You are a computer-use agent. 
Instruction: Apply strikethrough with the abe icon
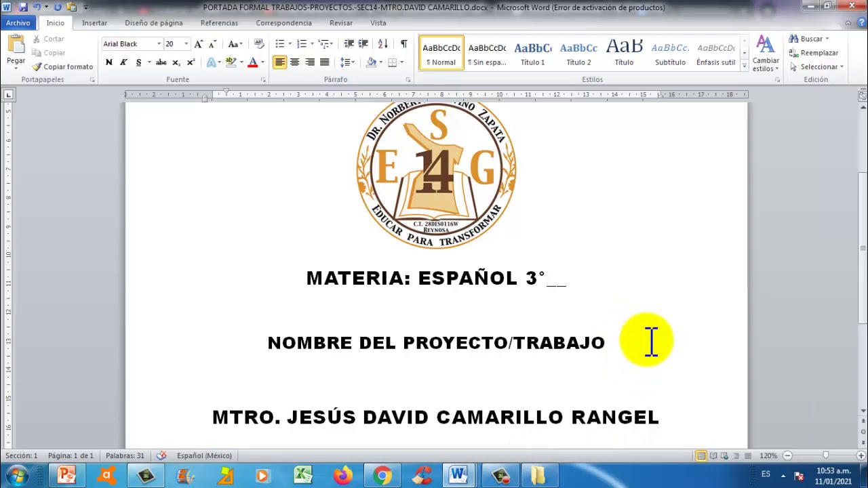point(161,62)
